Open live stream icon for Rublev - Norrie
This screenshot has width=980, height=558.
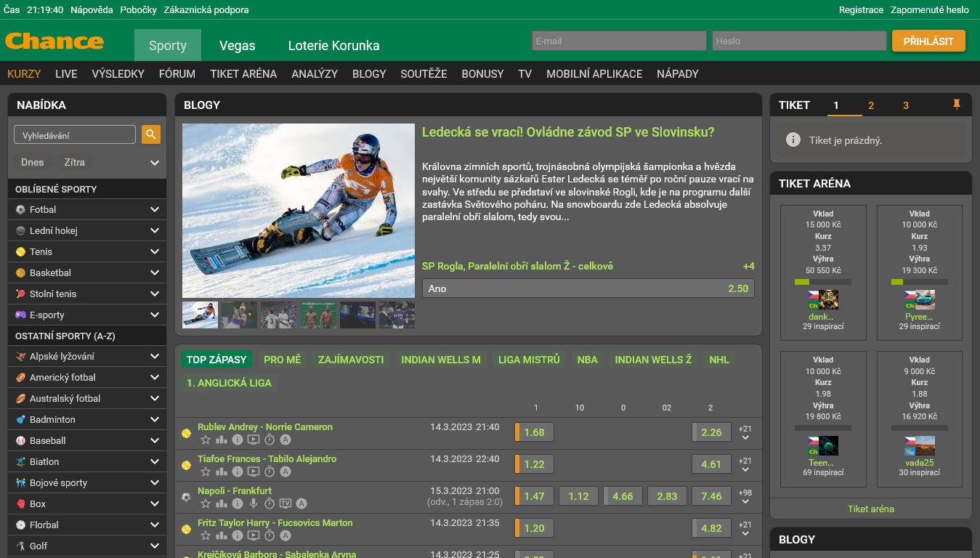254,440
